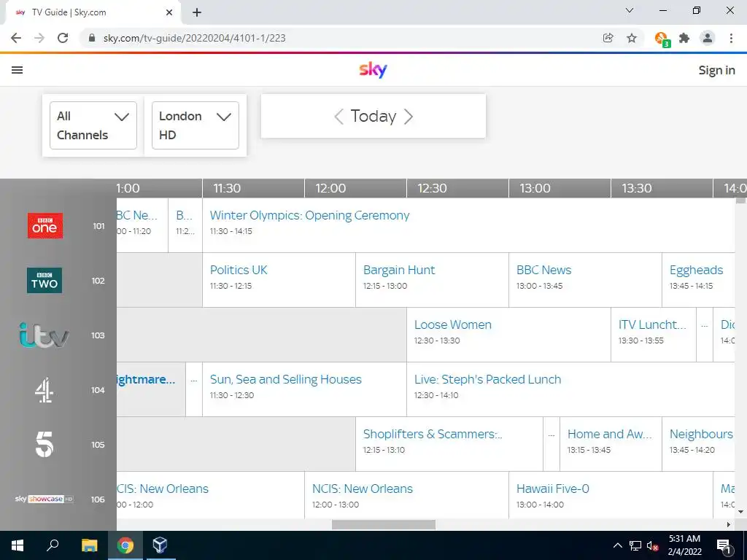Screen dimensions: 747x560
Task: Show hidden system tray icons
Action: [x=617, y=545]
